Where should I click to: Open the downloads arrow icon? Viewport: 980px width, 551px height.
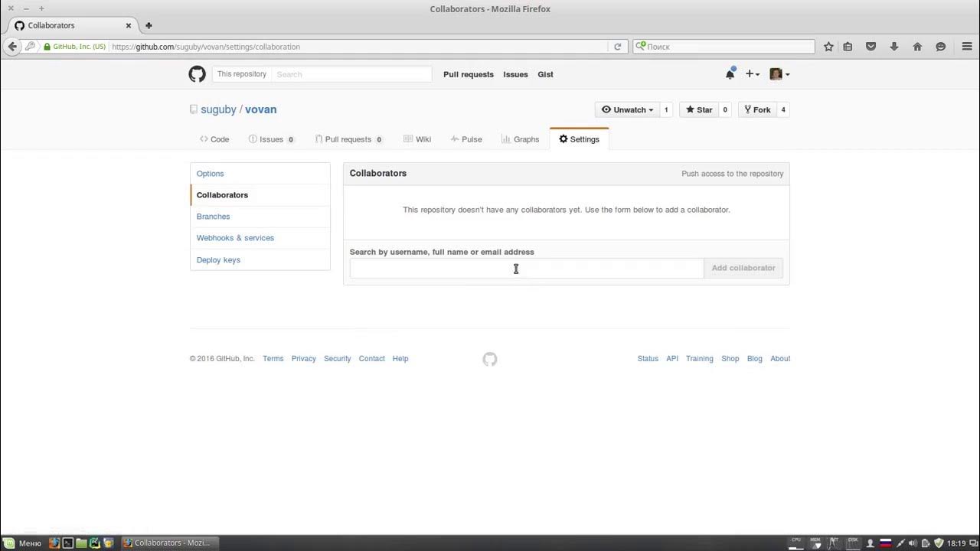893,47
